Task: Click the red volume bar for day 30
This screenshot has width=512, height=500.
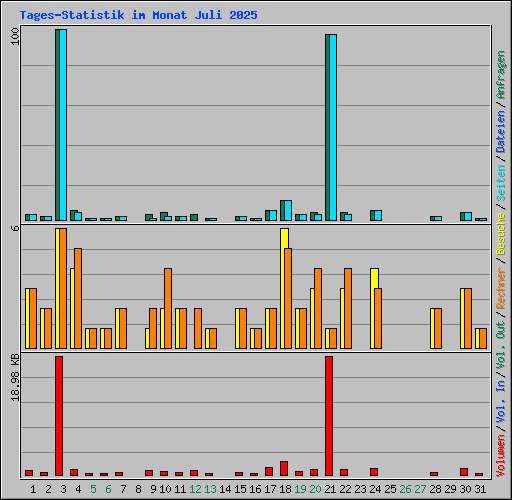Action: (x=464, y=472)
